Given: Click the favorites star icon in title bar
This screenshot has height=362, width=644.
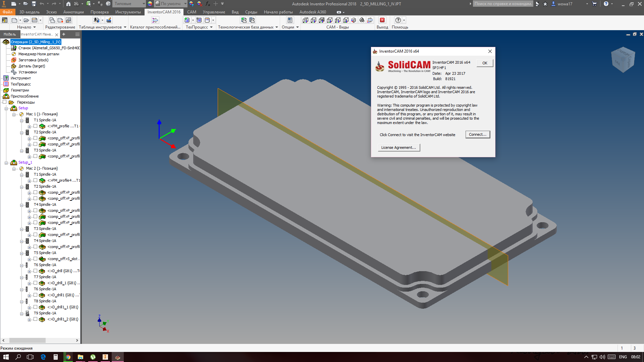Looking at the screenshot, I should click(x=545, y=4).
